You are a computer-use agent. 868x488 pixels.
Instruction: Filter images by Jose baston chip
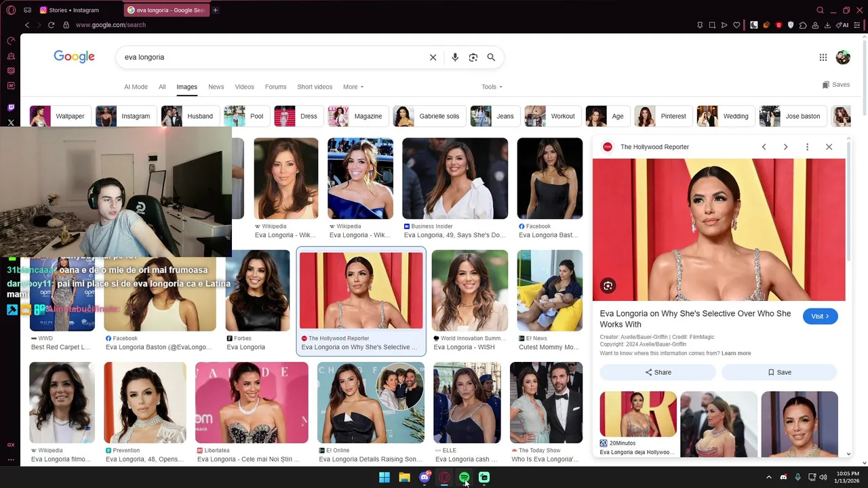tap(791, 116)
